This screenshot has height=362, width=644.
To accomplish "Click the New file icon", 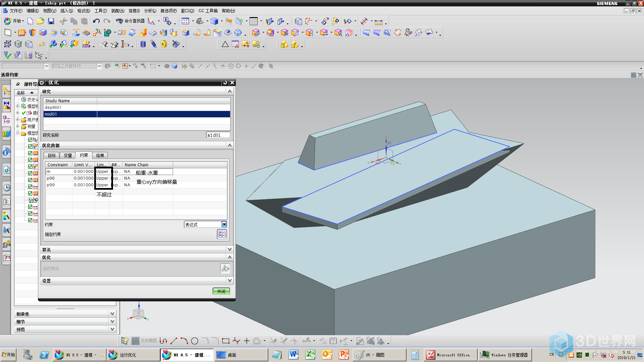I will (x=30, y=21).
